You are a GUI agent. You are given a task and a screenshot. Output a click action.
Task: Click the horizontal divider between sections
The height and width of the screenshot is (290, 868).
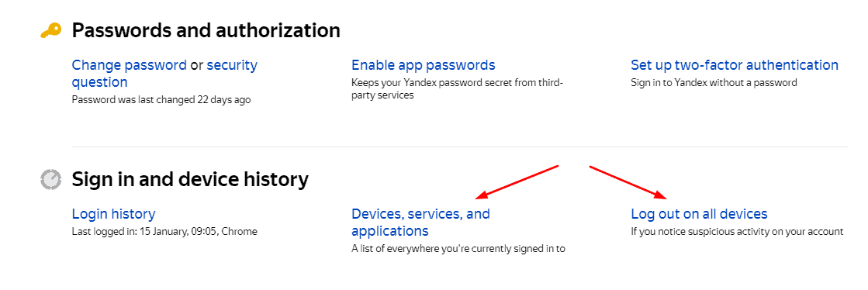tap(460, 147)
